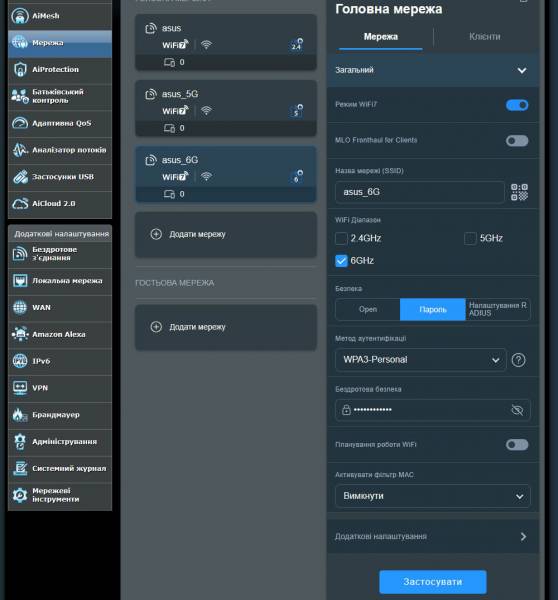This screenshot has height=600, width=558.
Task: Select Пароль security option
Action: (433, 309)
